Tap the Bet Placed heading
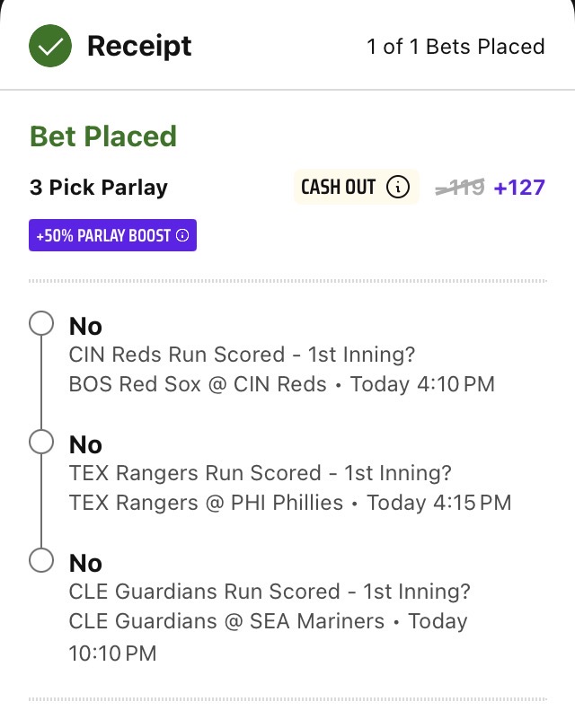The height and width of the screenshot is (728, 575). [x=103, y=136]
